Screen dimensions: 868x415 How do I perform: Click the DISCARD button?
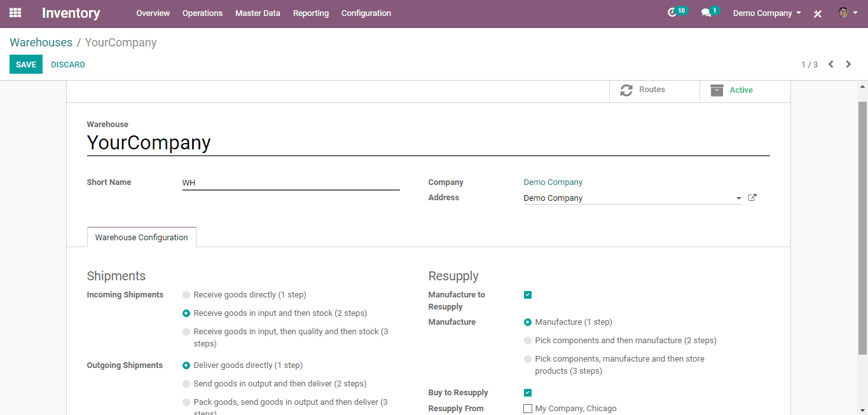coord(68,64)
